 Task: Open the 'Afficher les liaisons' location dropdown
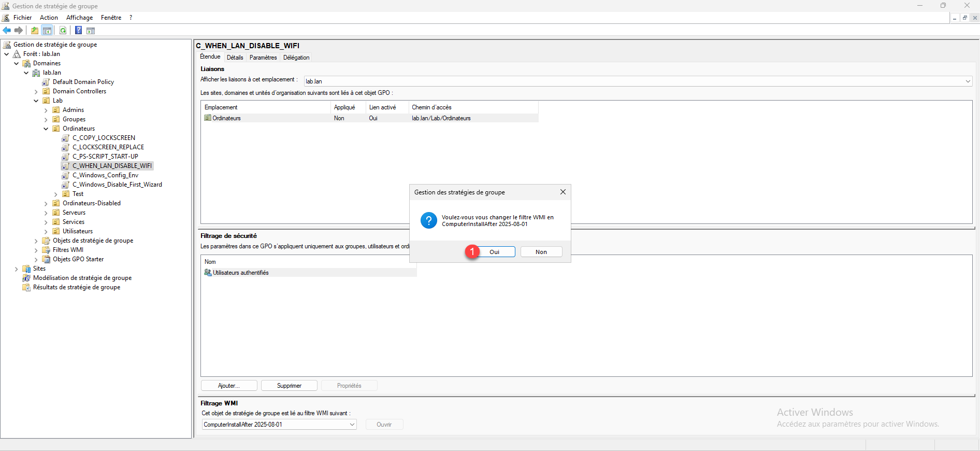pyautogui.click(x=968, y=81)
